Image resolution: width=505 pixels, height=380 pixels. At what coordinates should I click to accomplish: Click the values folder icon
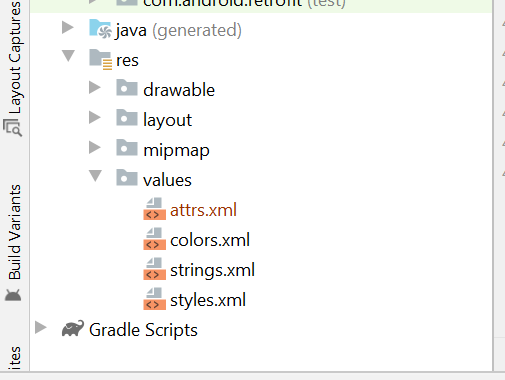tap(127, 178)
